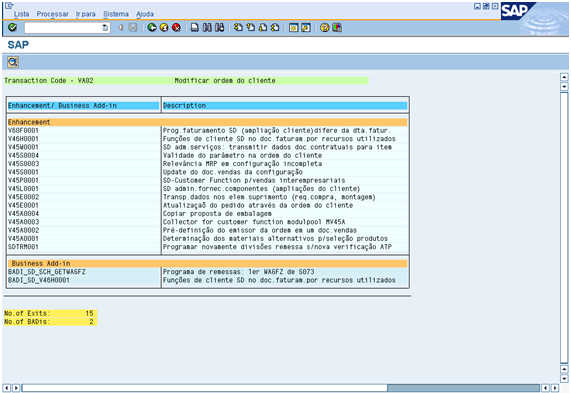
Task: Open the Ir para menu
Action: (x=86, y=14)
